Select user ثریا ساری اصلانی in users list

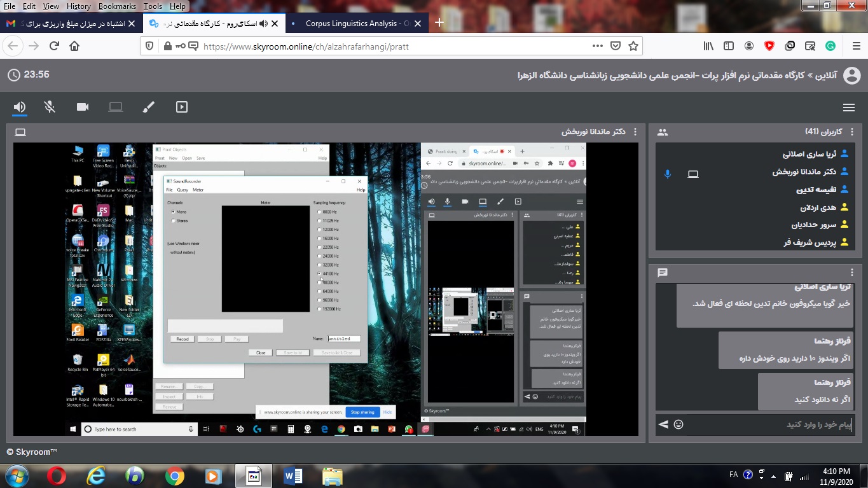pyautogui.click(x=811, y=154)
